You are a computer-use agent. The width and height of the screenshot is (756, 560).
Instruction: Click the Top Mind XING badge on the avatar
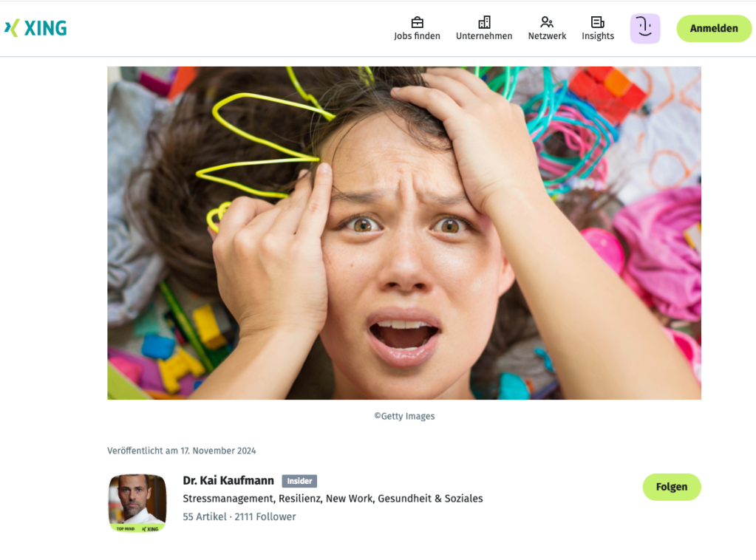click(137, 529)
